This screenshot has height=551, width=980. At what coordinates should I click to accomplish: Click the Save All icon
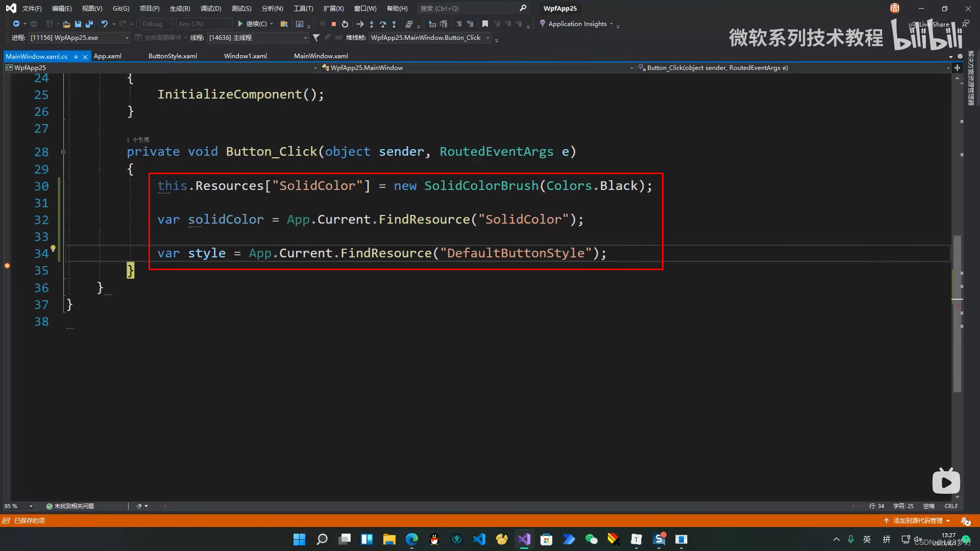pos(89,24)
